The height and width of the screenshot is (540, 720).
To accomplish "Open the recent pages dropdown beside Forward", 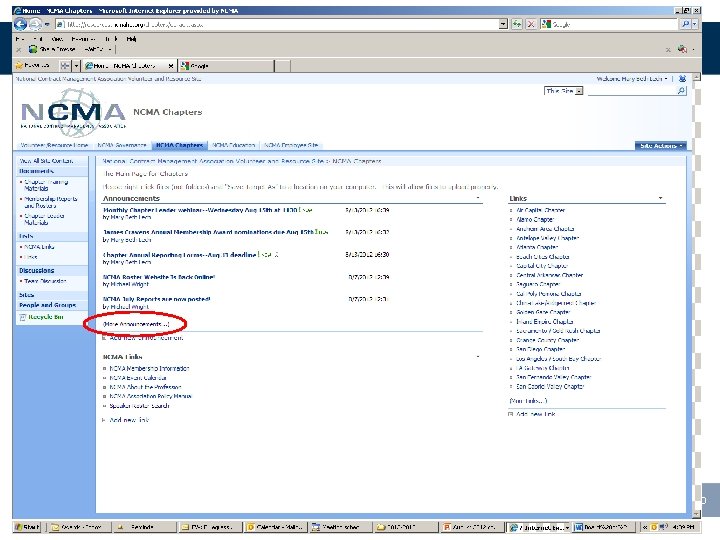I will [x=47, y=24].
